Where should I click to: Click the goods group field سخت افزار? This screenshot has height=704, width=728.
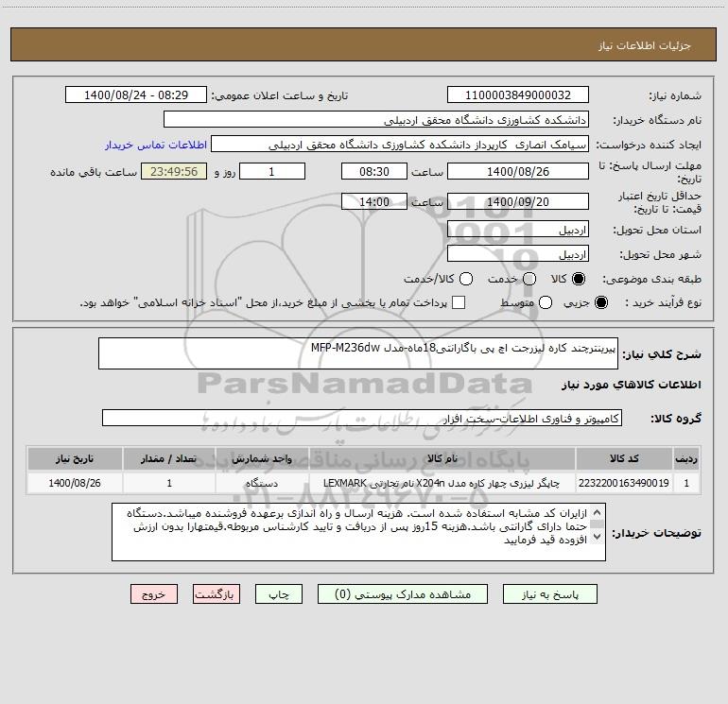362,418
